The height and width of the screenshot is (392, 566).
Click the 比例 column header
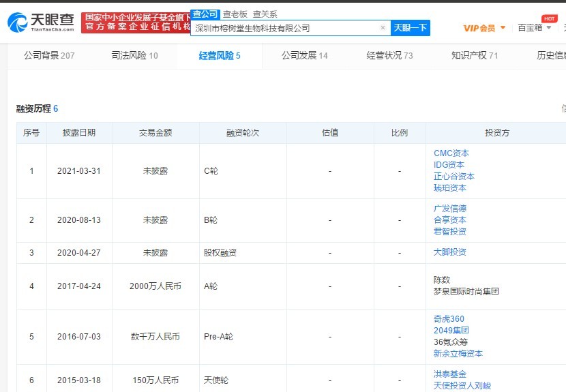pyautogui.click(x=400, y=133)
